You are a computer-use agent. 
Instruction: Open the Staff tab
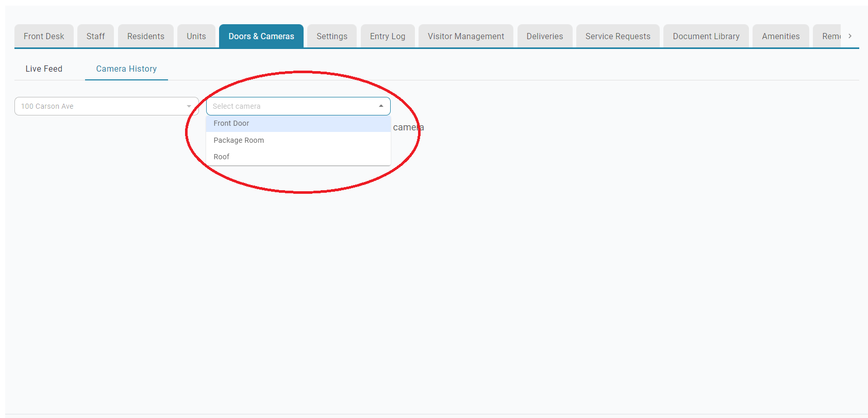(x=95, y=36)
